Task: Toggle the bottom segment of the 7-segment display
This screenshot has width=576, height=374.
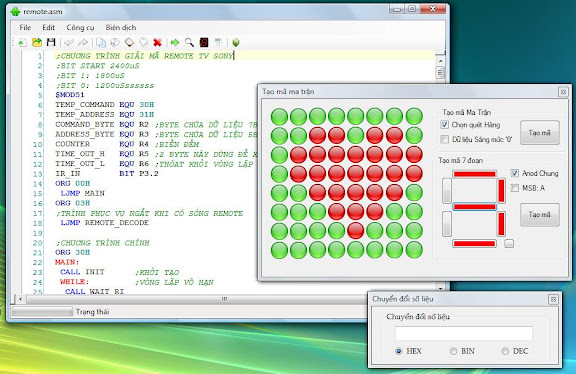Action: click(474, 243)
